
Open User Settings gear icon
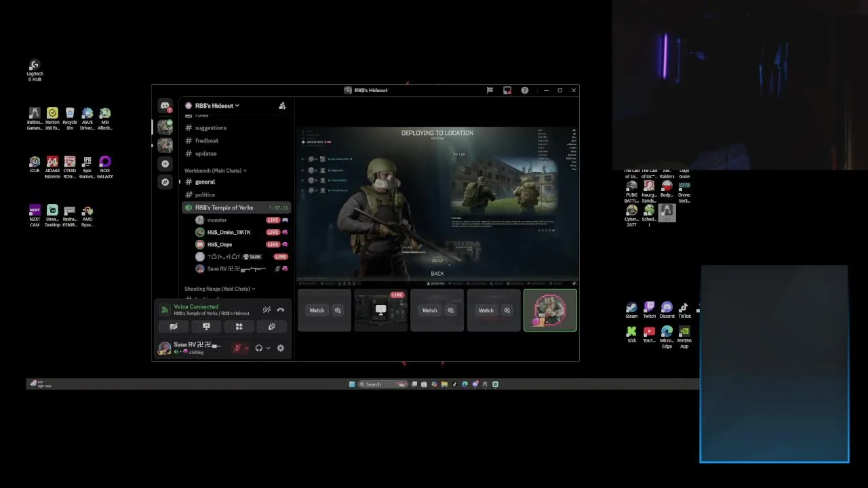pos(281,348)
